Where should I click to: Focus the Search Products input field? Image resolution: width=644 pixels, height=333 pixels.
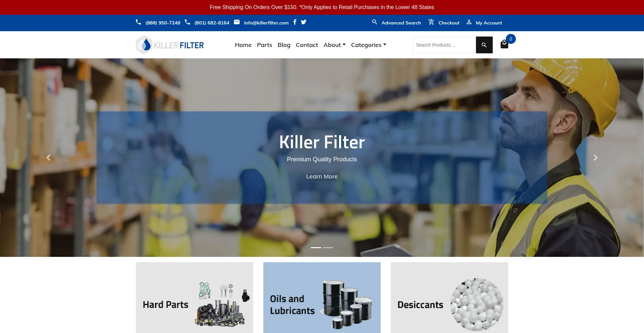point(444,45)
